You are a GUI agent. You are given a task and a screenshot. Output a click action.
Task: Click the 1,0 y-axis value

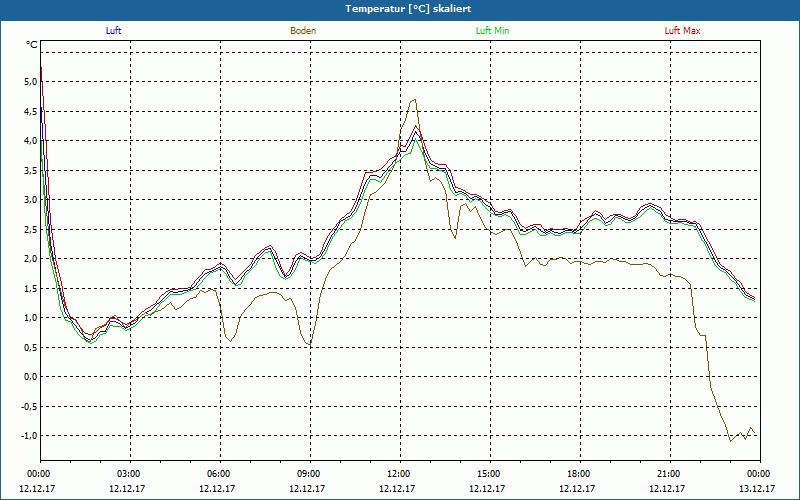[31, 318]
